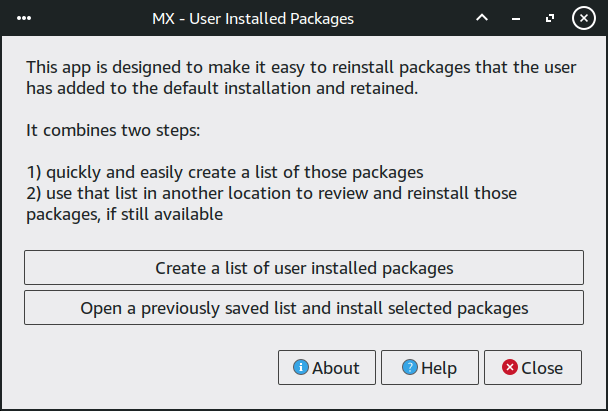Open Help via the Help button text

(x=438, y=368)
